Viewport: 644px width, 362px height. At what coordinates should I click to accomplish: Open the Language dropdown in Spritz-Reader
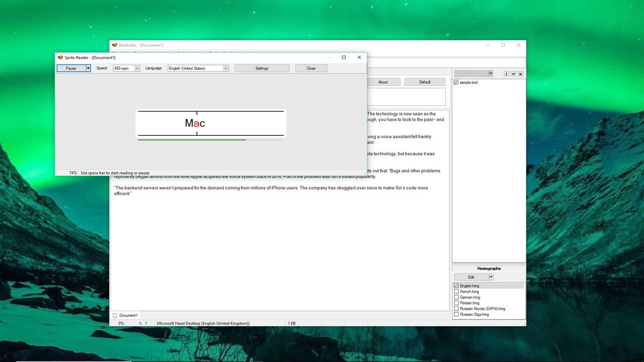[x=226, y=68]
